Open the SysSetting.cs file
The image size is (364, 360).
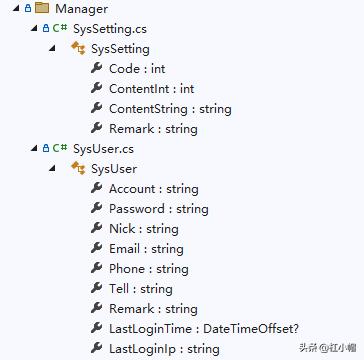point(110,29)
